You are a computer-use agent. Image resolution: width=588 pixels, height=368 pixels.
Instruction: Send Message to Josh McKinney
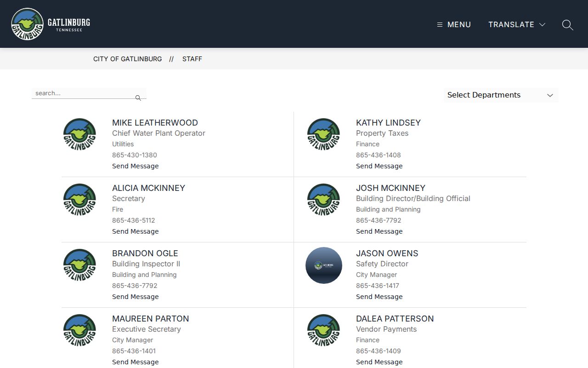(379, 231)
